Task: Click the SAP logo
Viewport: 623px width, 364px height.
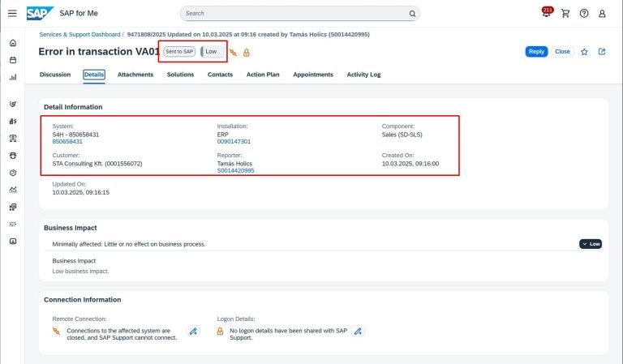Action: tap(40, 13)
